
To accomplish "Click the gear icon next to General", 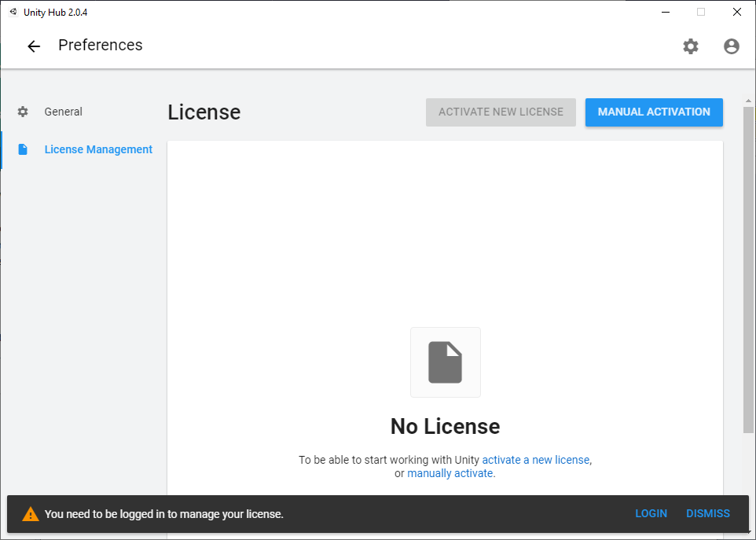I will tap(23, 112).
